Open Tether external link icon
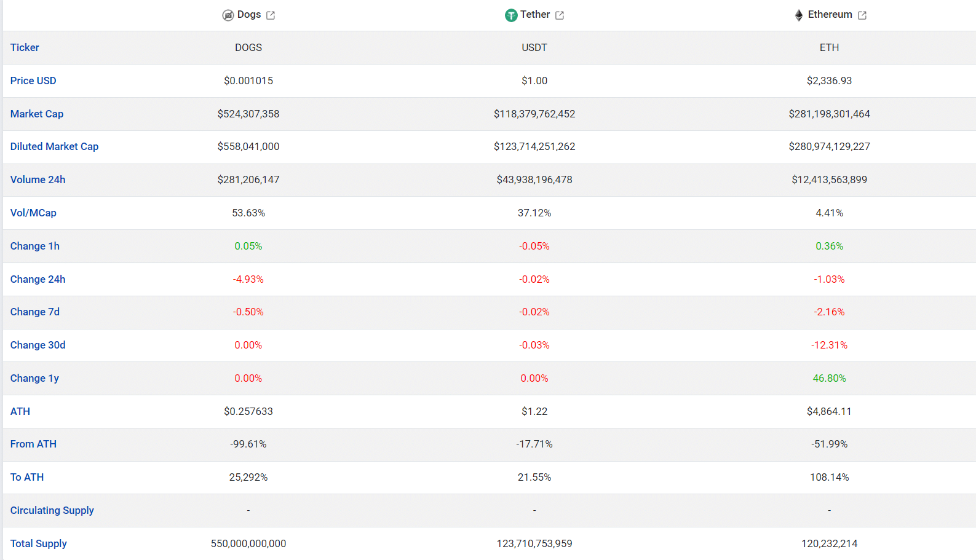This screenshot has width=976, height=560. click(560, 15)
